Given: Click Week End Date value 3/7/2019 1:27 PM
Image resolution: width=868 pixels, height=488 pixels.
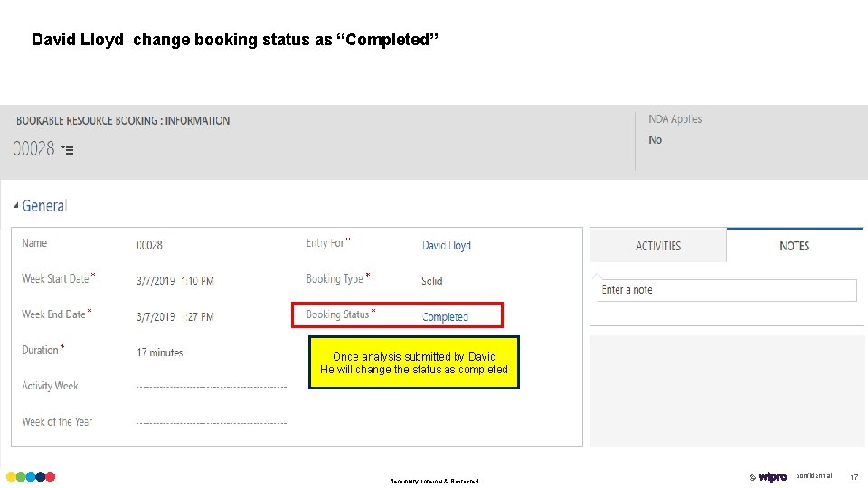Looking at the screenshot, I should point(175,317).
